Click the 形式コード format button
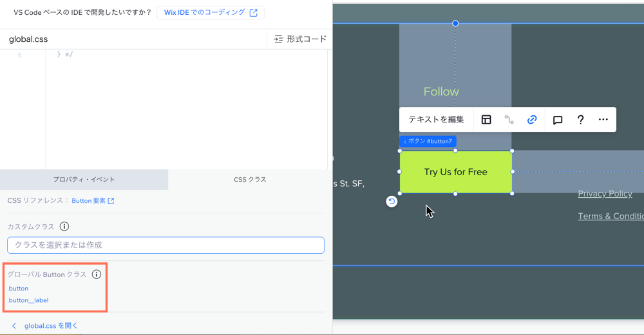 point(299,39)
